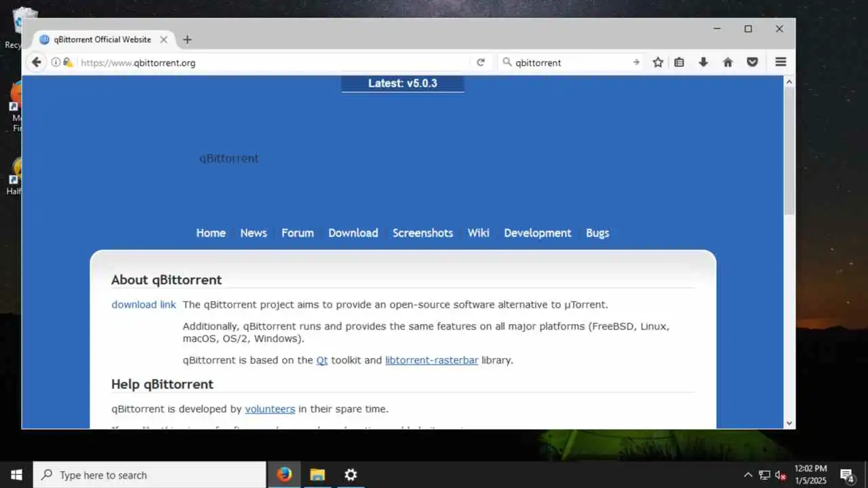Open the Development nav item

click(538, 232)
